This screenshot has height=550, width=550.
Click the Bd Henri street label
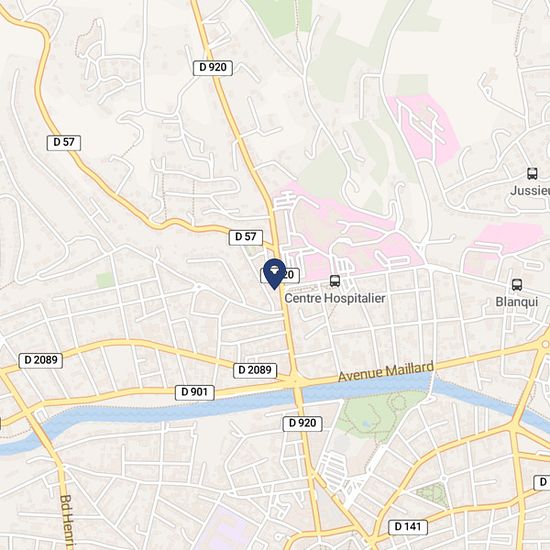[x=66, y=522]
